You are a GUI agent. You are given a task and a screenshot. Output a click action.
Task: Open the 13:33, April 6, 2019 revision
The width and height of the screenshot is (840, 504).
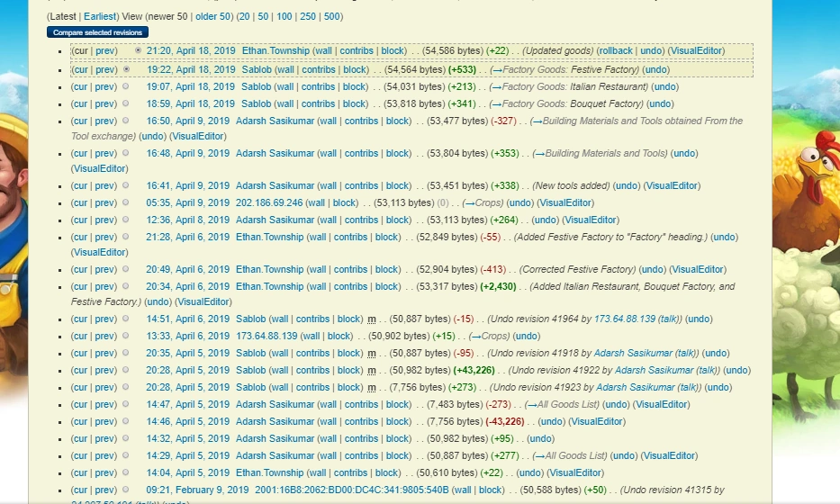click(187, 336)
